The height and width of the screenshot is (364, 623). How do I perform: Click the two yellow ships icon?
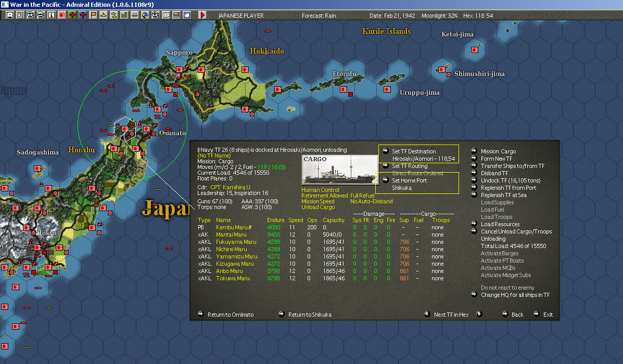tap(113, 15)
